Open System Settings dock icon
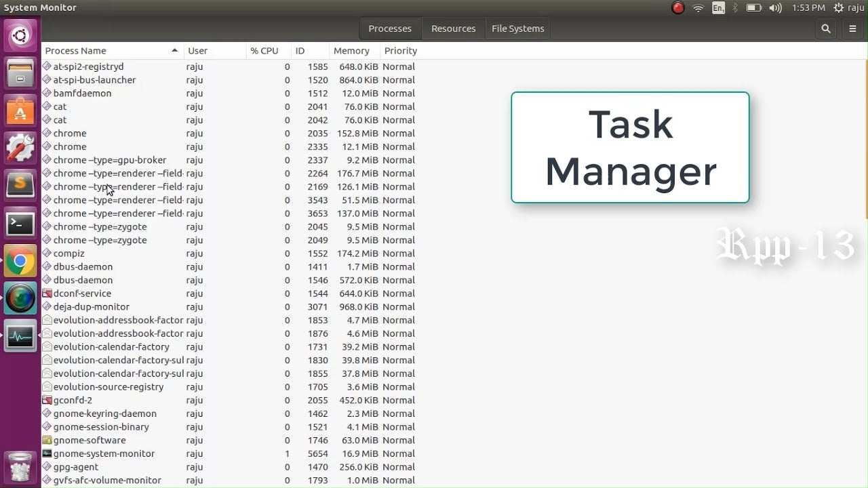The width and height of the screenshot is (868, 488). [20, 147]
